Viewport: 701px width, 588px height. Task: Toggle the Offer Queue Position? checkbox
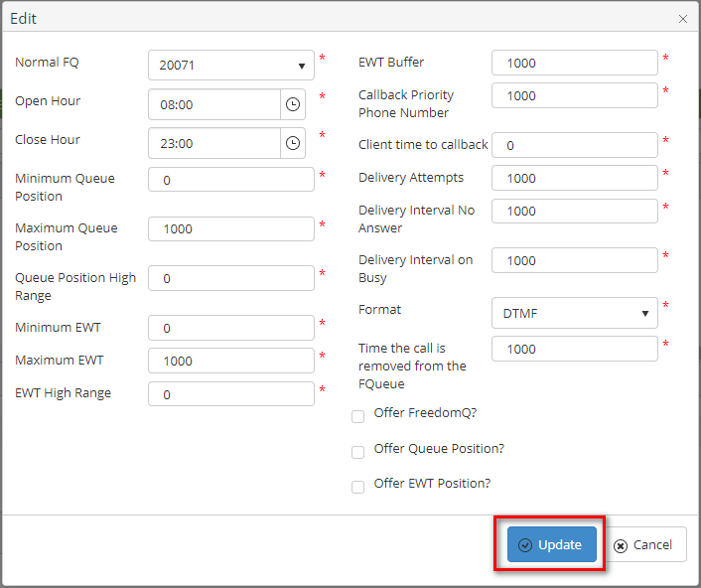(358, 452)
